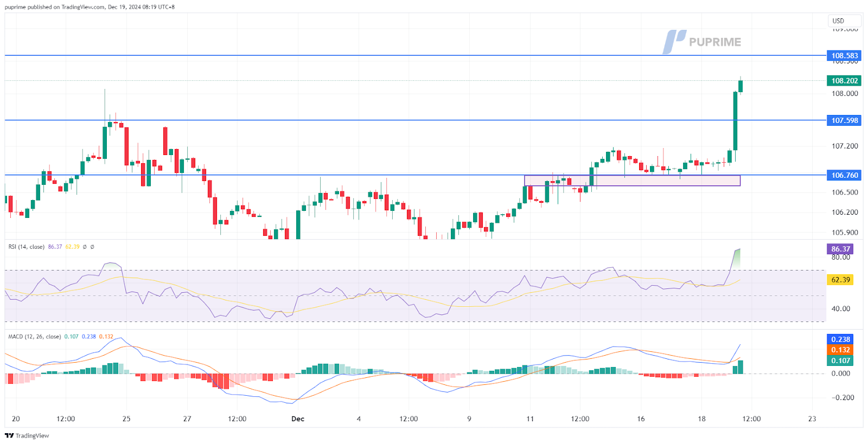
Task: Click the 0.238 value in MACD legend
Action: pyautogui.click(x=88, y=337)
